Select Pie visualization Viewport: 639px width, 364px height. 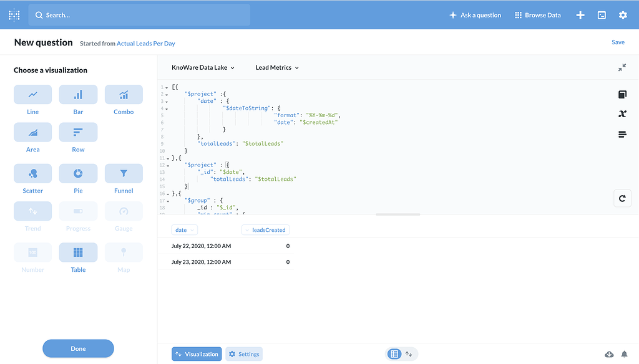[78, 173]
